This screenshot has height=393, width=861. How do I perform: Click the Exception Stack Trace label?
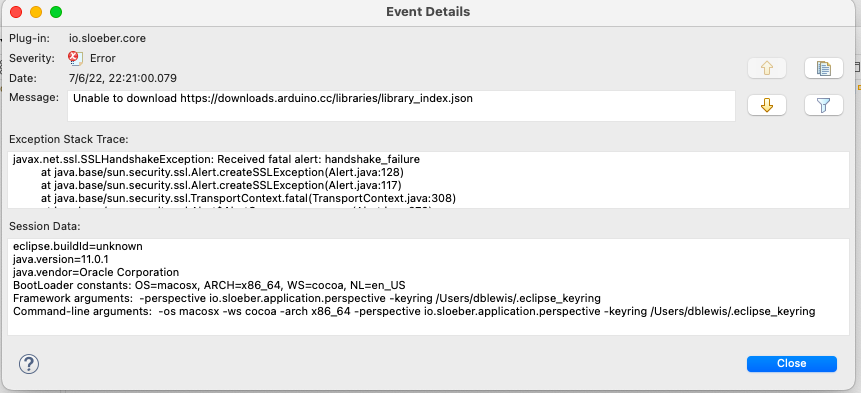[x=69, y=139]
